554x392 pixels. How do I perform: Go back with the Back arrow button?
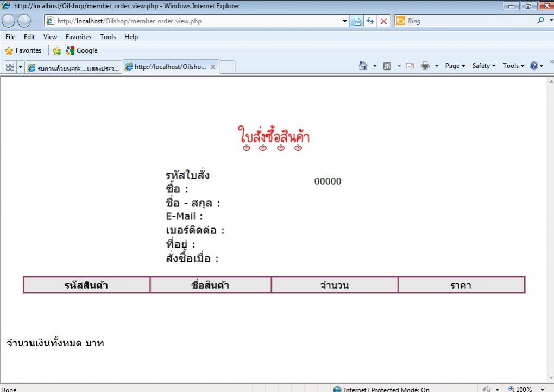click(9, 21)
